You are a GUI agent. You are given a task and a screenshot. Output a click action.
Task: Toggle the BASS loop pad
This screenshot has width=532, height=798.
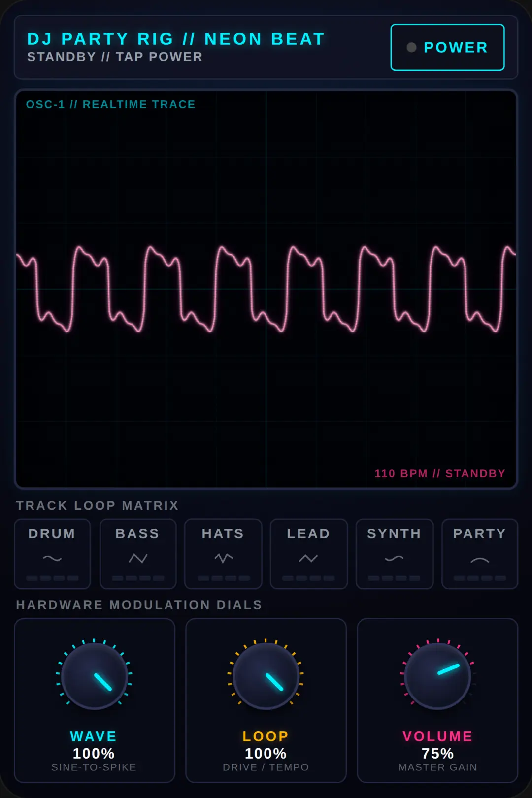pos(138,554)
